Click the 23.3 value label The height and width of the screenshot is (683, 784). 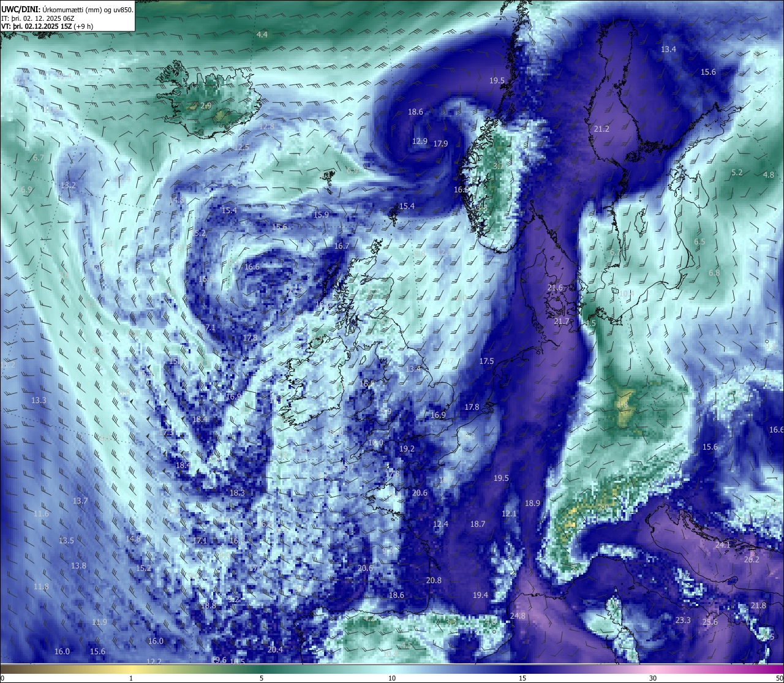tap(683, 621)
